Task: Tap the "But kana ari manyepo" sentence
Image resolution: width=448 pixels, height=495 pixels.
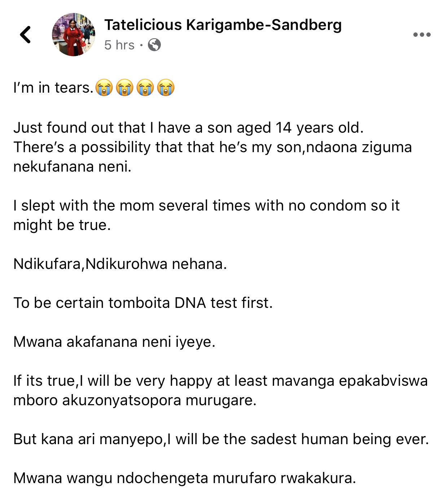Action: pyautogui.click(x=221, y=439)
